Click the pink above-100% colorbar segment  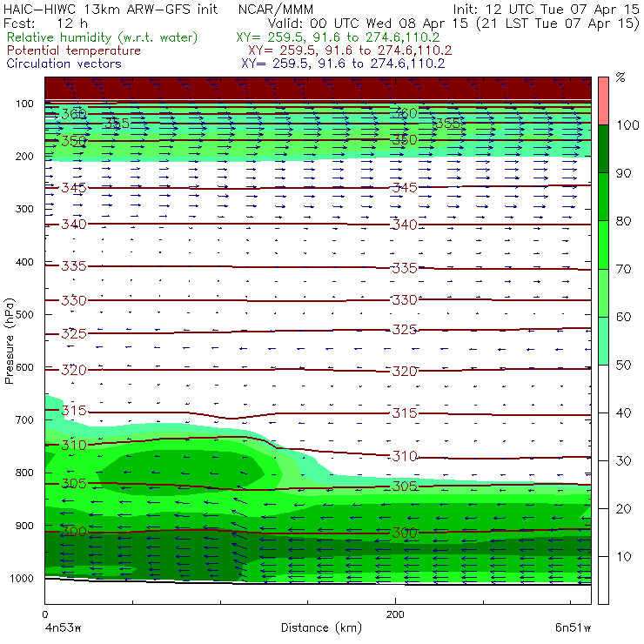[603, 101]
